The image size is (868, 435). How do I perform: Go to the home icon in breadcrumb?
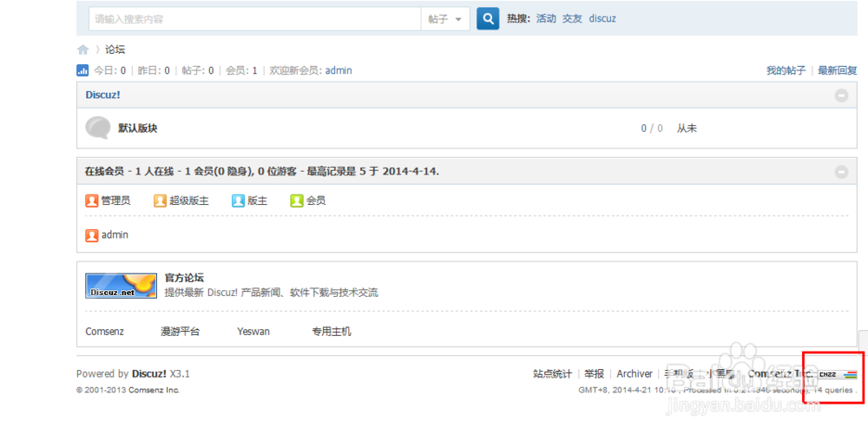click(x=83, y=49)
